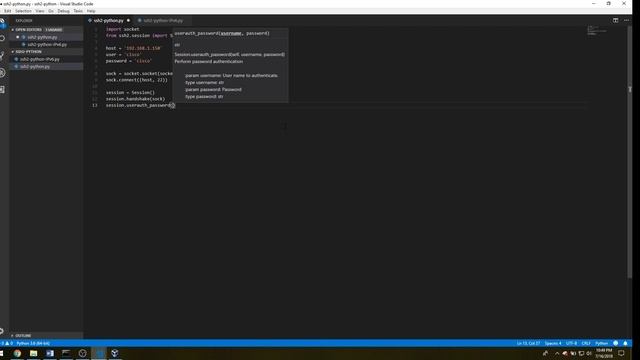Image resolution: width=640 pixels, height=360 pixels.
Task: Click the code minimap preview
Action: pos(597,31)
